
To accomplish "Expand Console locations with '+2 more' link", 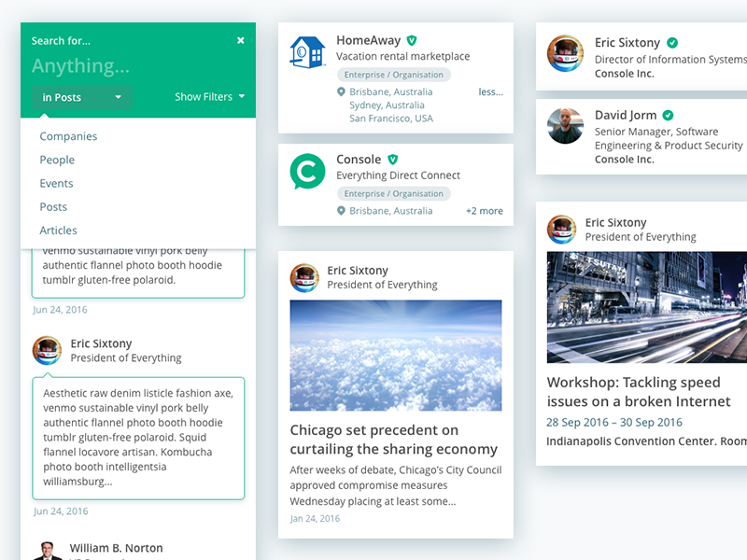I will tap(484, 211).
